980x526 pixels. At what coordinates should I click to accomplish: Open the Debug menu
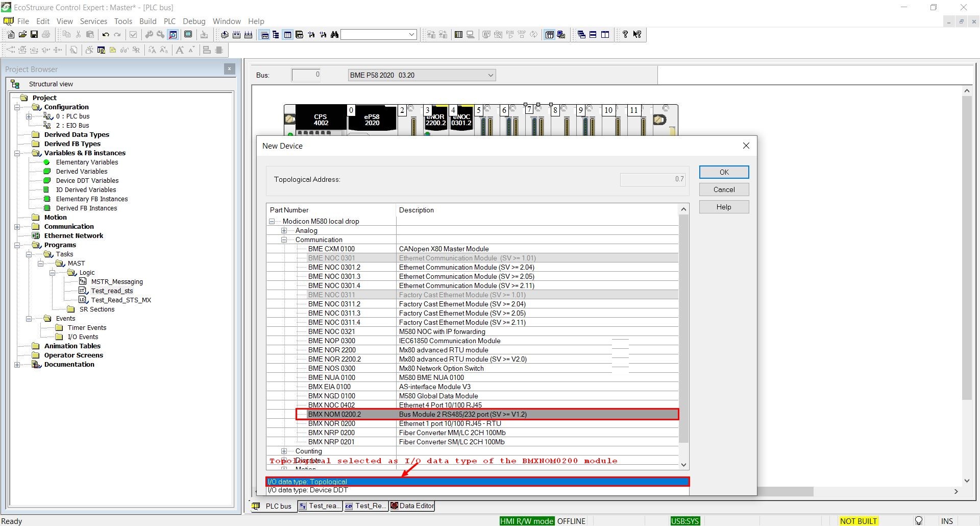(194, 21)
